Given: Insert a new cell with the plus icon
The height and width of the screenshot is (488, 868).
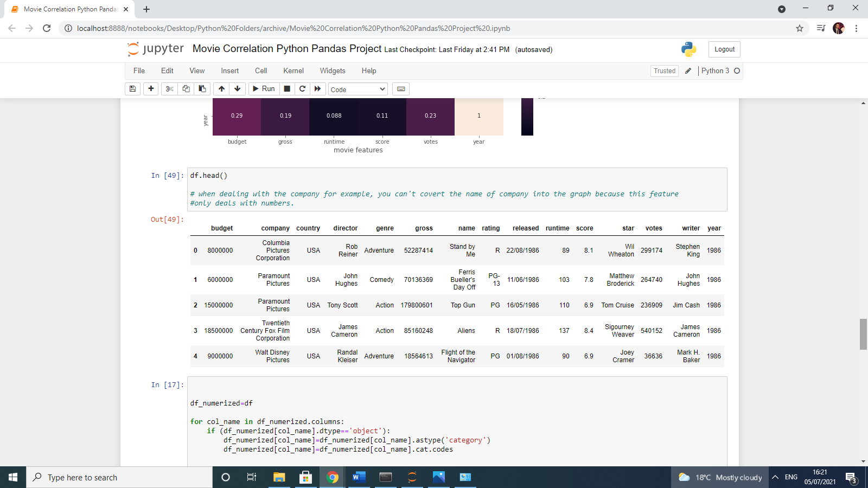Looking at the screenshot, I should pyautogui.click(x=151, y=88).
